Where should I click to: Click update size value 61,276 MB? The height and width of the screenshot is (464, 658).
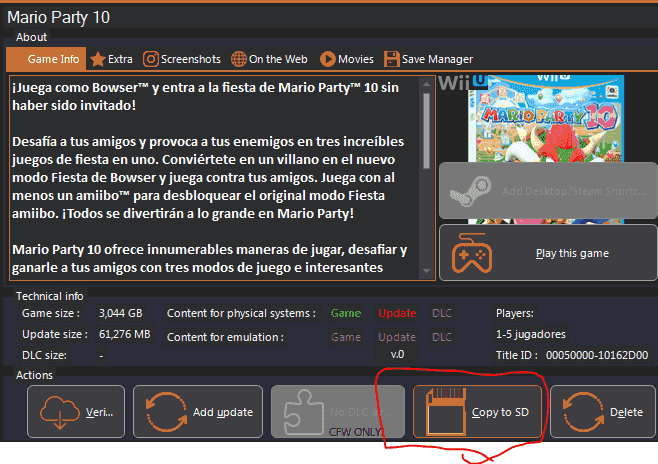pos(125,334)
